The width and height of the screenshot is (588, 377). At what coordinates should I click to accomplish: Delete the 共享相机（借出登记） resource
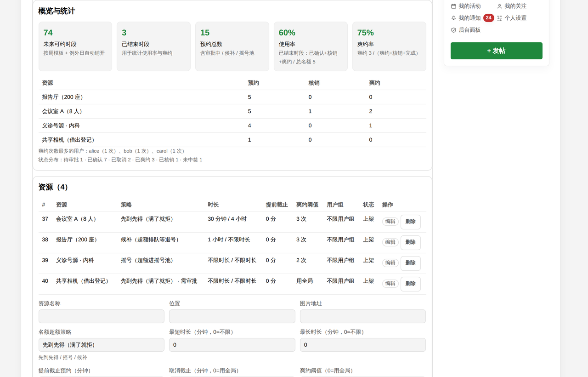(410, 284)
